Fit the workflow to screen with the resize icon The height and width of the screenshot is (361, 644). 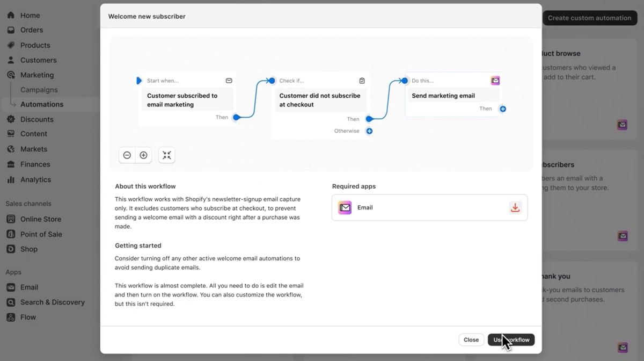166,155
